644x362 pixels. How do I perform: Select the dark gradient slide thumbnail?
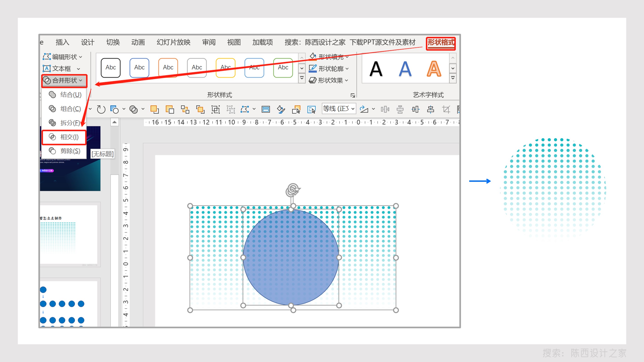[70, 158]
